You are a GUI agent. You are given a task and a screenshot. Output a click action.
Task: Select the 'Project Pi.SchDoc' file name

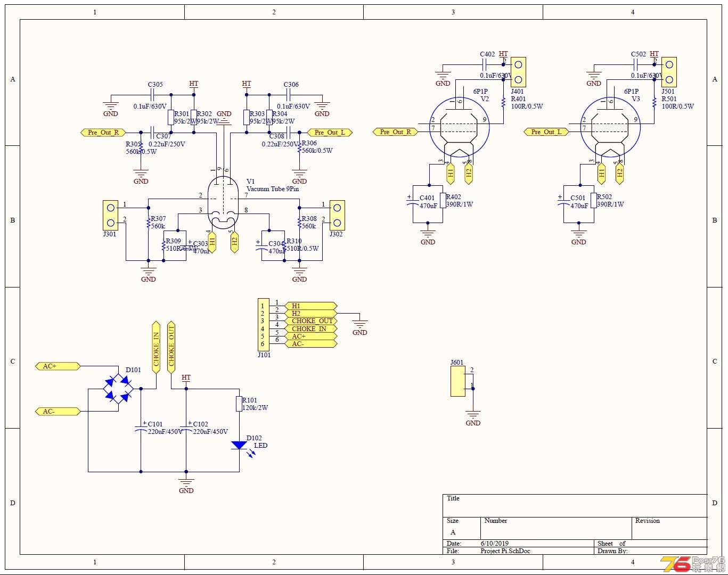pos(505,551)
